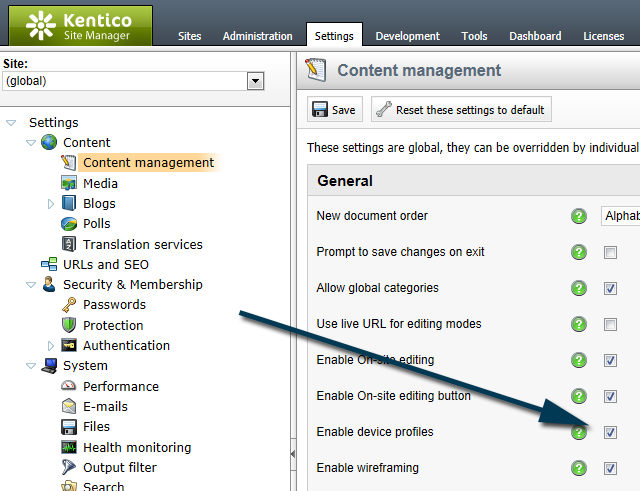Collapse the Content tree node
640x491 pixels.
(x=31, y=142)
